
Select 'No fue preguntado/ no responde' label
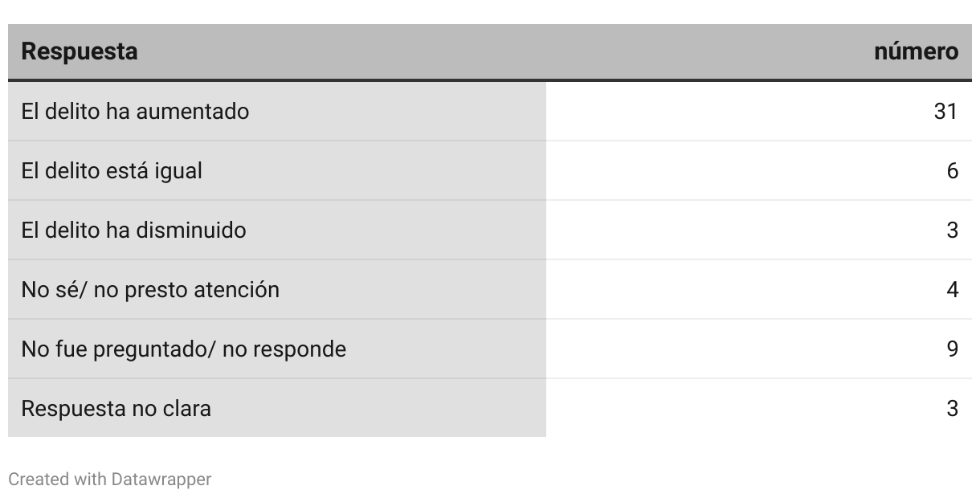(183, 349)
